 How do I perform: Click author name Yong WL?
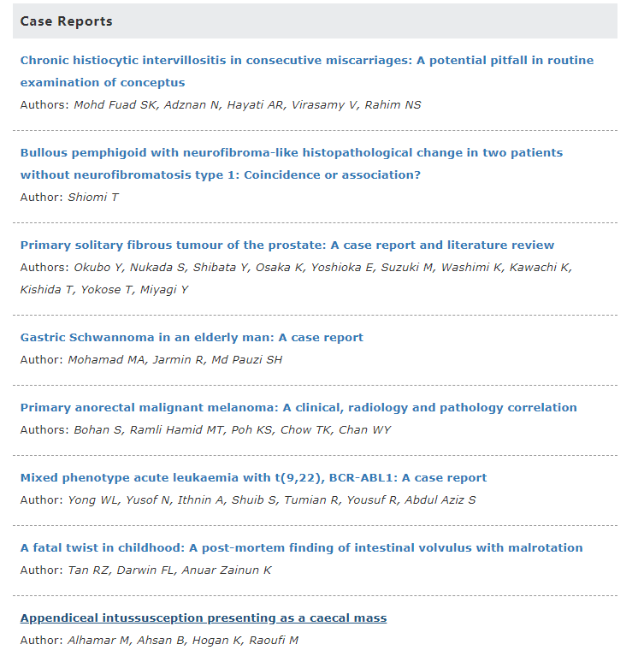pyautogui.click(x=93, y=500)
